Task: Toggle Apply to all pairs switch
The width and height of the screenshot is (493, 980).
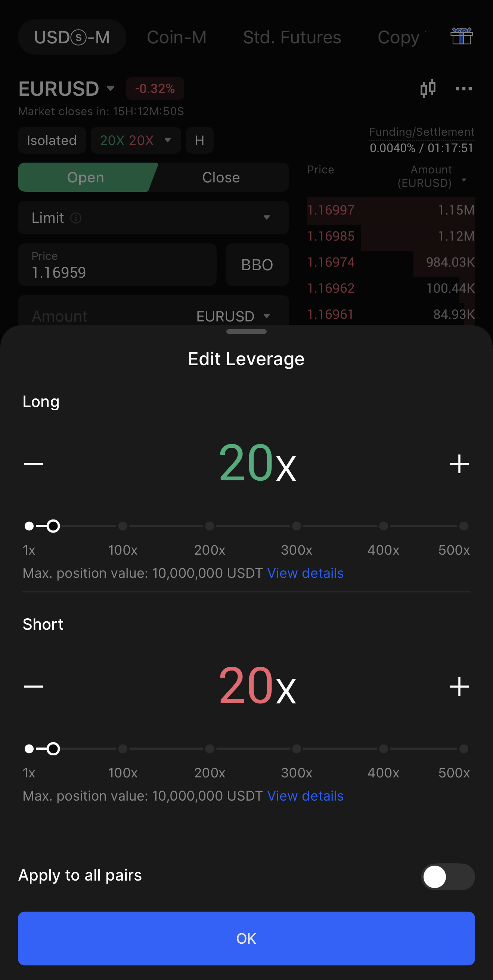Action: [447, 876]
